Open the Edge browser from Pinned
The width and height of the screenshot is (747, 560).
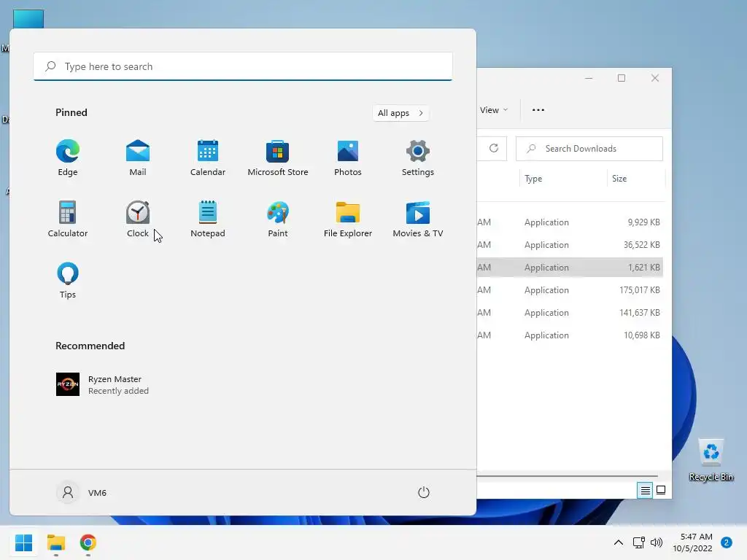[x=68, y=158]
